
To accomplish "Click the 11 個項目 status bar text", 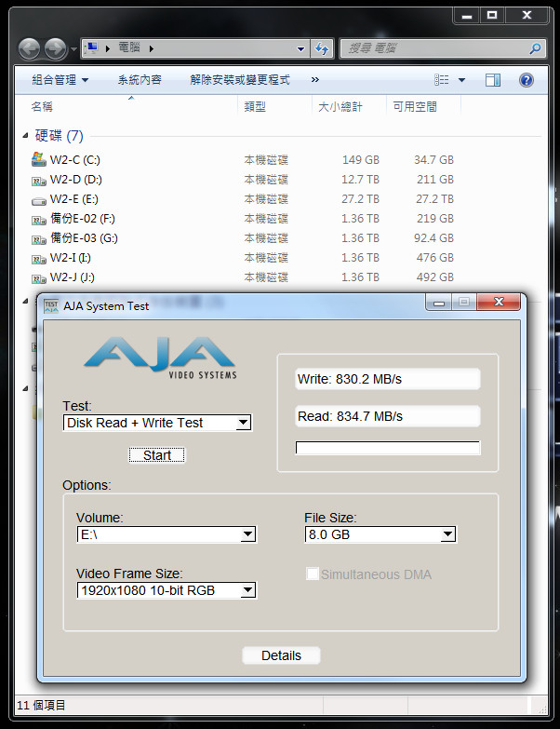I will point(41,706).
